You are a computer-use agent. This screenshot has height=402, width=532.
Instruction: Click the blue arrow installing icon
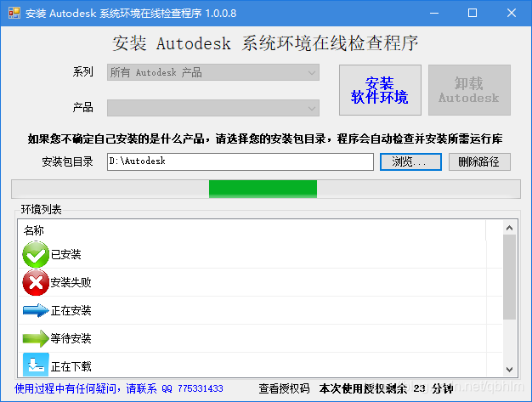(36, 310)
